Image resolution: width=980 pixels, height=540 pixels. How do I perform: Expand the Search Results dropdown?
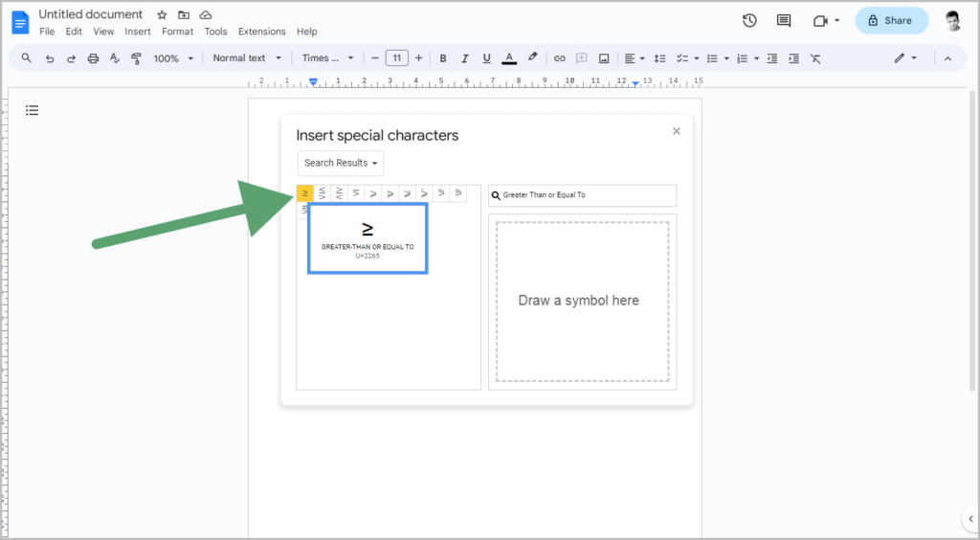pos(341,163)
